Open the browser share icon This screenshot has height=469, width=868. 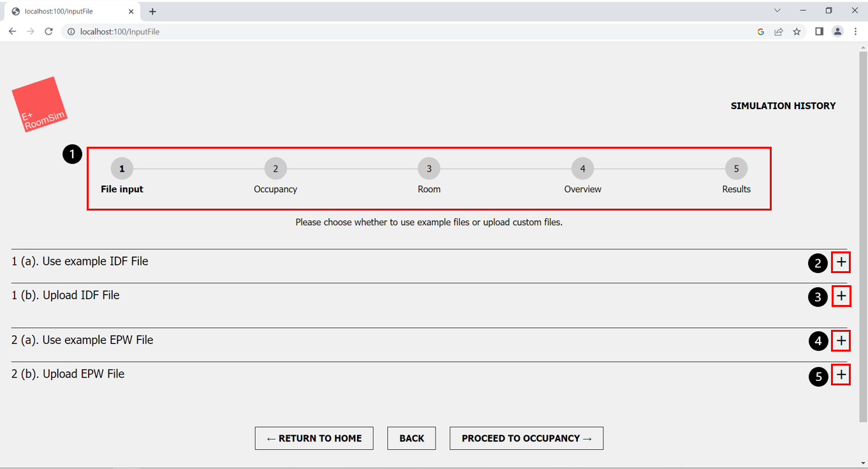(x=779, y=31)
